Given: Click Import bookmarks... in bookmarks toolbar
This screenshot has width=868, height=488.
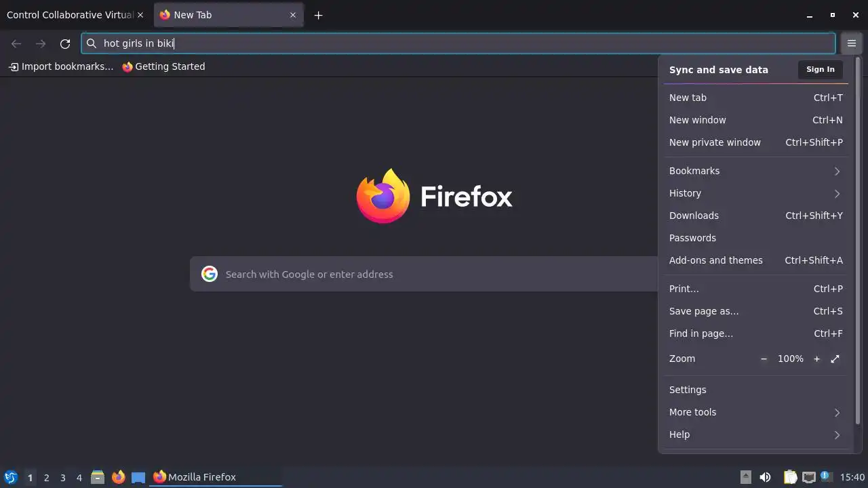Looking at the screenshot, I should coord(61,66).
